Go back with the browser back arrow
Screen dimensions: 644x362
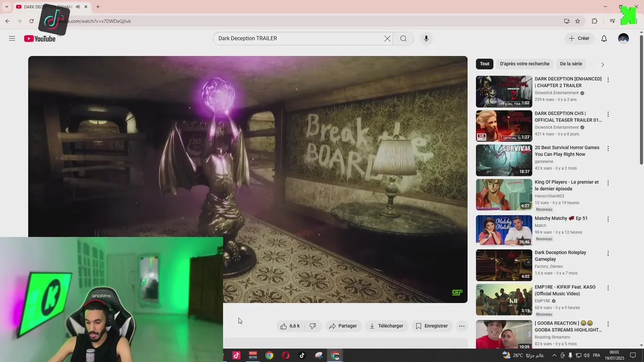7,21
